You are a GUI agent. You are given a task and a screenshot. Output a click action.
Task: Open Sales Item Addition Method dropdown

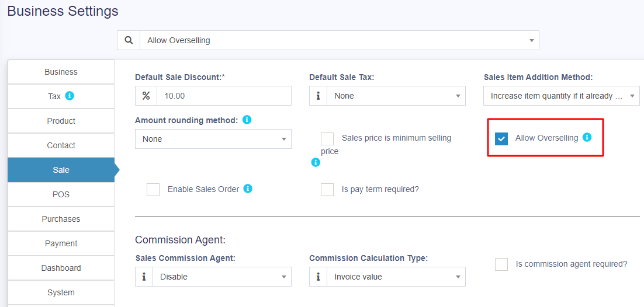point(561,96)
